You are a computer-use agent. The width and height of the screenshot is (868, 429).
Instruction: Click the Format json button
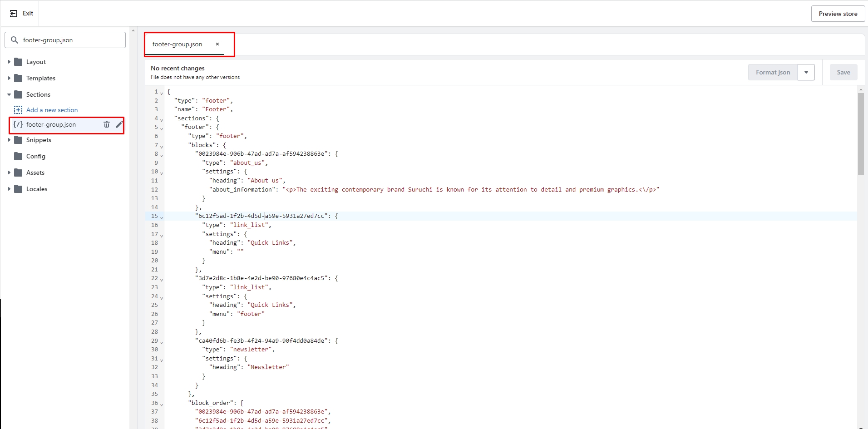click(x=773, y=72)
